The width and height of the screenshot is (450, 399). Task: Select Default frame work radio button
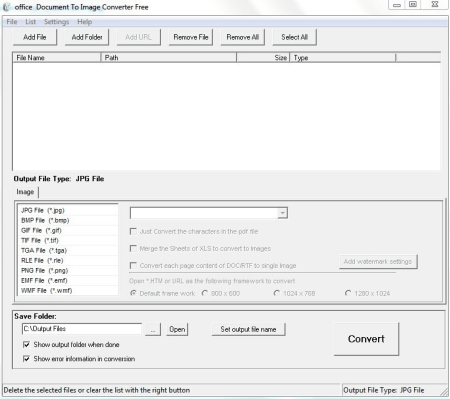133,293
